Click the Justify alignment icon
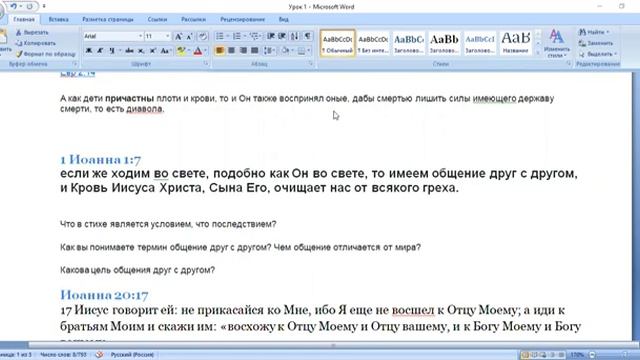 pos(255,51)
